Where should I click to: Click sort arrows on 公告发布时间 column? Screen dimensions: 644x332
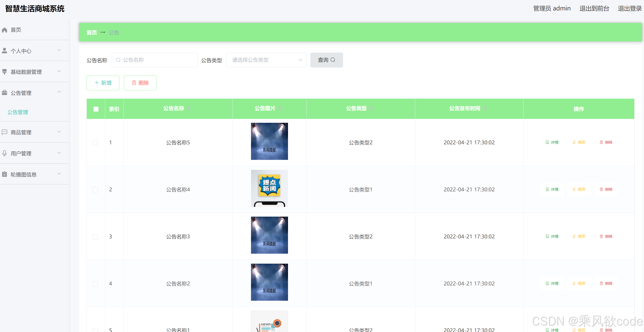pyautogui.click(x=485, y=108)
